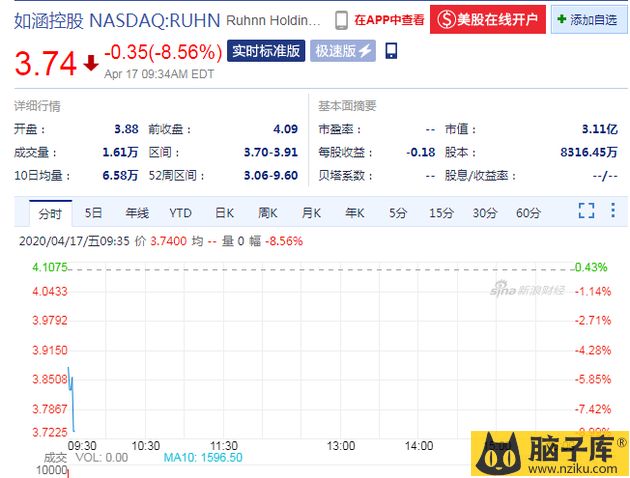Switch to the 年K chart tab
This screenshot has width=630, height=478.
(354, 213)
